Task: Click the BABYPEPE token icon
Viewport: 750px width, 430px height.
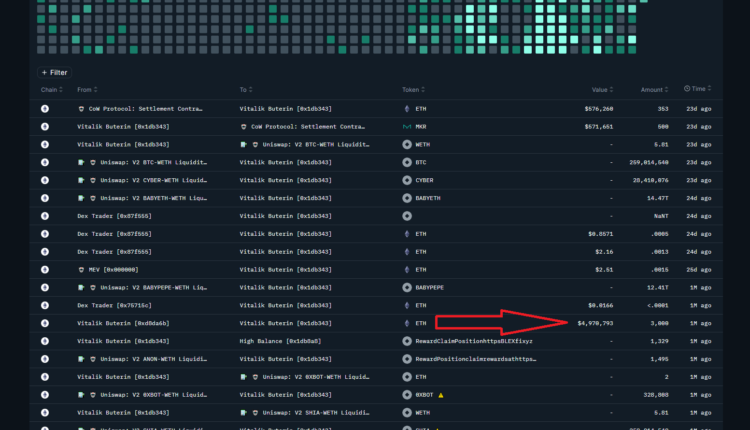Action: [407, 287]
